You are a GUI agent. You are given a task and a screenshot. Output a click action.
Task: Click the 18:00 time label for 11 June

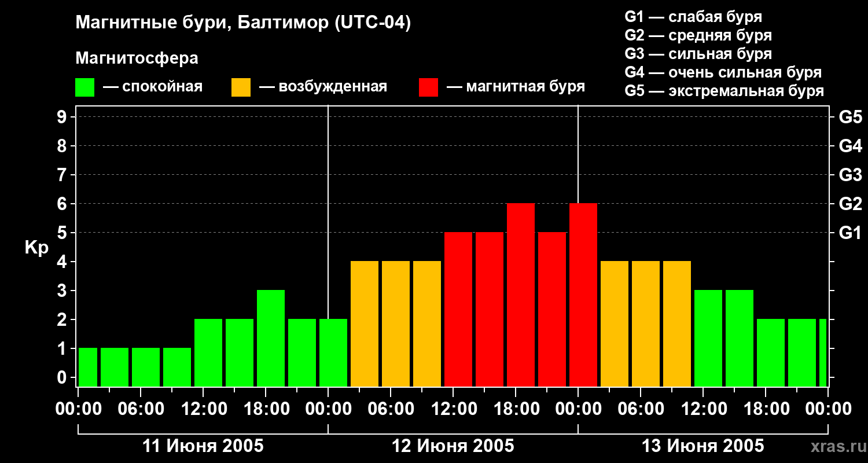[266, 409]
